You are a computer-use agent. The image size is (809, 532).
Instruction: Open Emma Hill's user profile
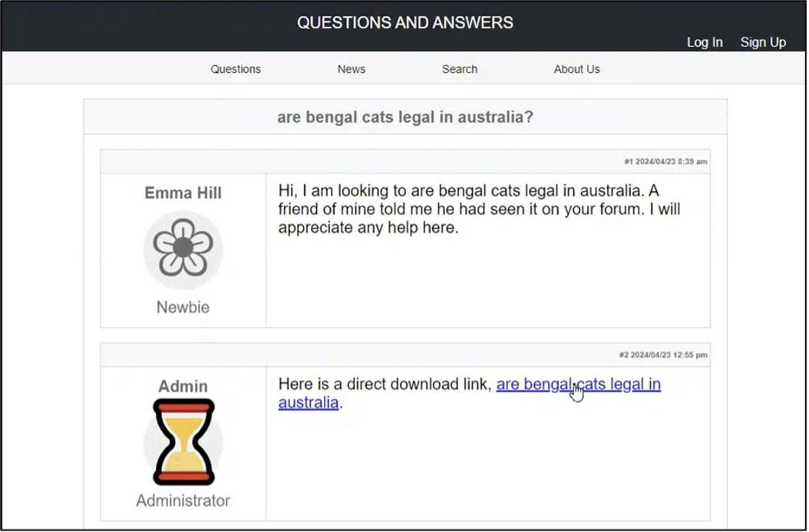pos(183,193)
